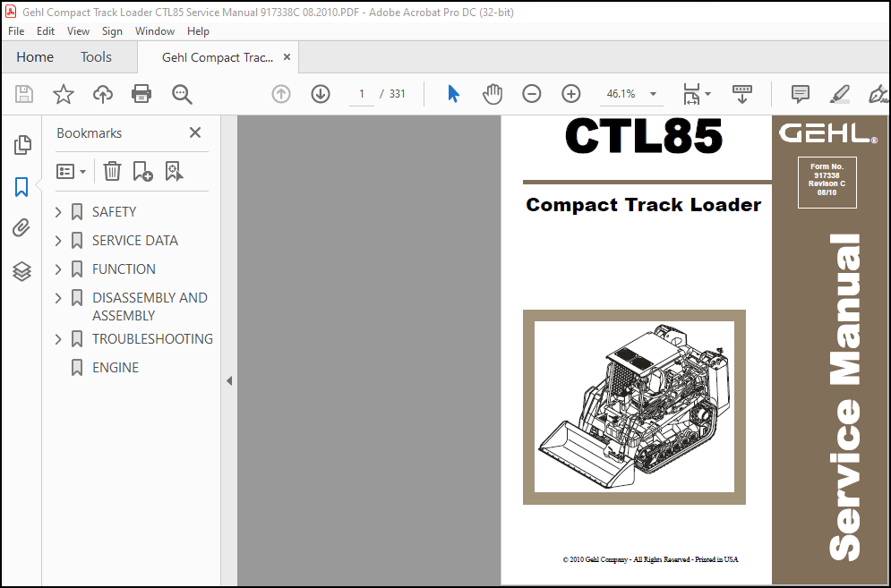Screen dimensions: 891x588
Task: Open the ENGINE bookmark
Action: (x=116, y=368)
